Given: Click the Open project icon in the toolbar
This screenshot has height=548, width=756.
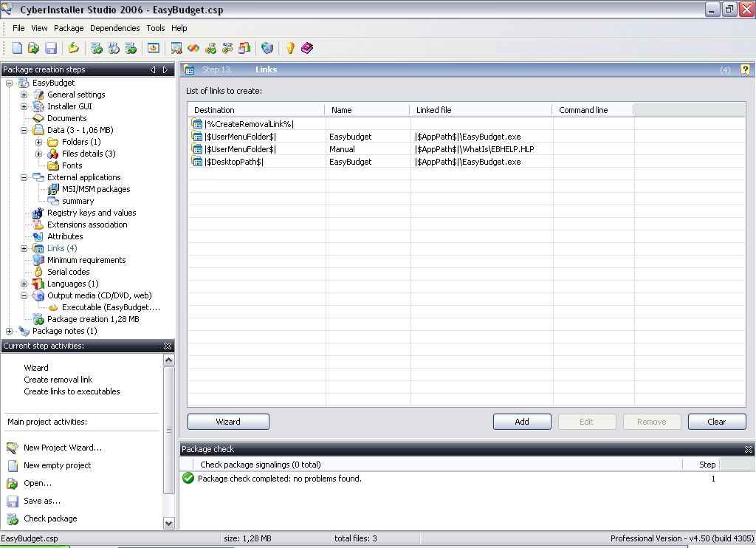Looking at the screenshot, I should (x=33, y=48).
